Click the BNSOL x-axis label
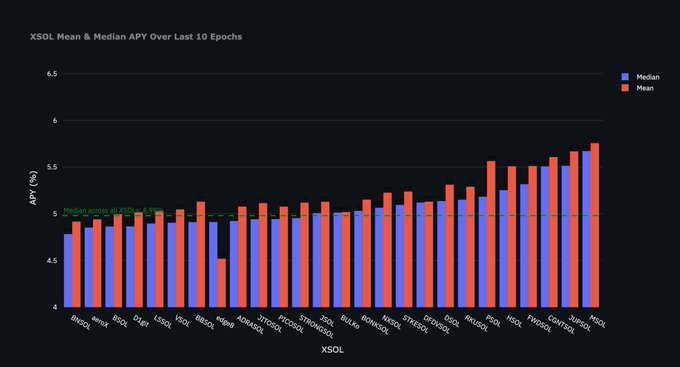This screenshot has height=367, width=680. [x=81, y=322]
